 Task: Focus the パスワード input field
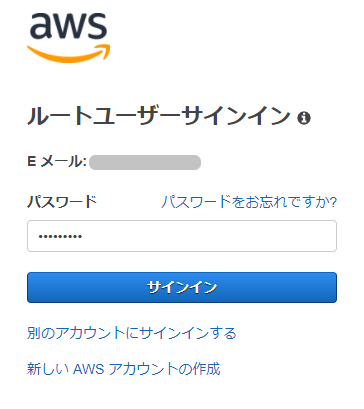(182, 236)
